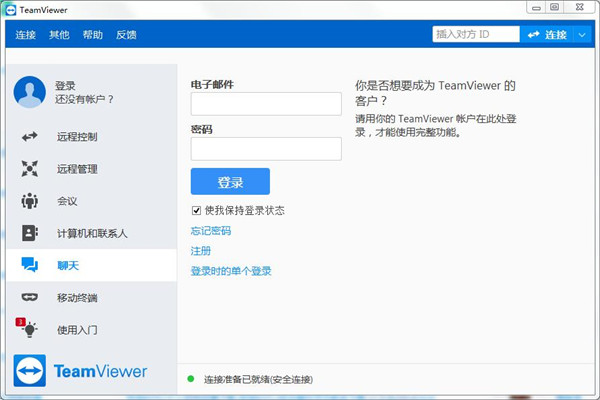This screenshot has height=400, width=600.
Task: Click the top-right 连接 button
Action: pyautogui.click(x=546, y=35)
